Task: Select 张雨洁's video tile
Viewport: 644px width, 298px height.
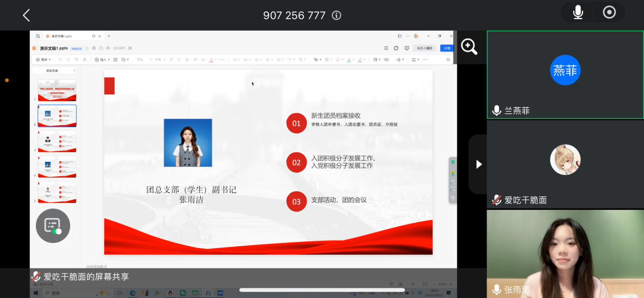Action: 565,254
